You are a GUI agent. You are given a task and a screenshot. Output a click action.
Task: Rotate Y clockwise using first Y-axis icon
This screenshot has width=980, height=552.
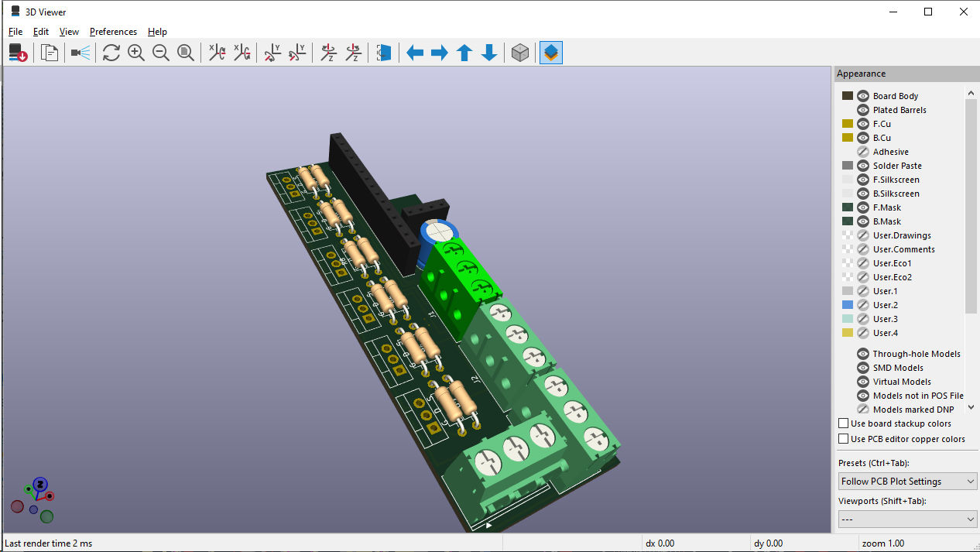tap(272, 53)
